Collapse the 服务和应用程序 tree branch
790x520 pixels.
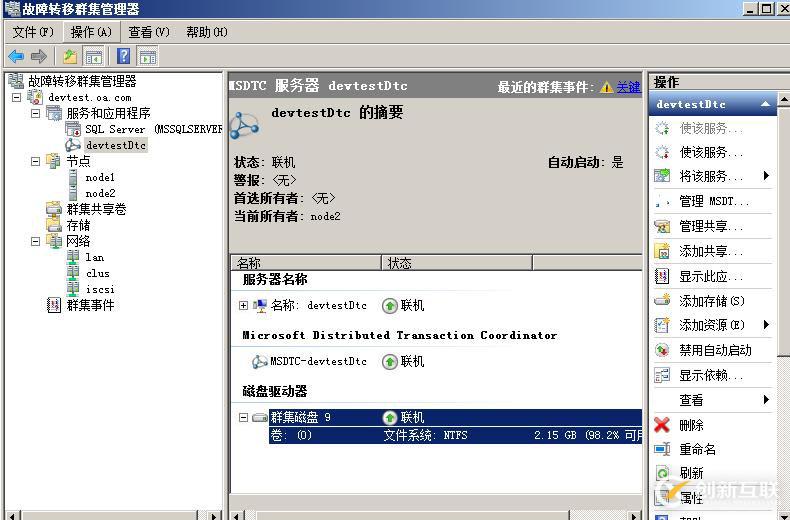[x=35, y=113]
